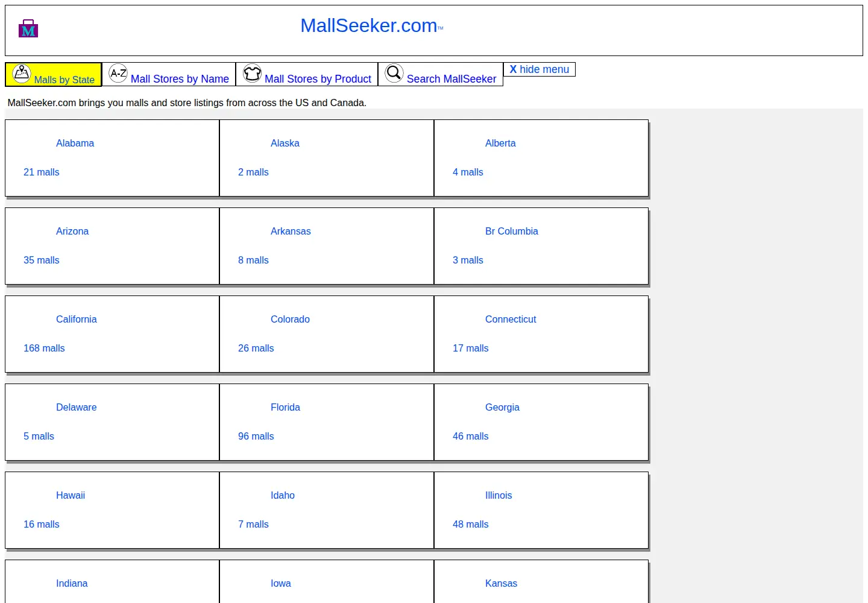The image size is (868, 603).
Task: Open the Indiana state link
Action: click(72, 583)
